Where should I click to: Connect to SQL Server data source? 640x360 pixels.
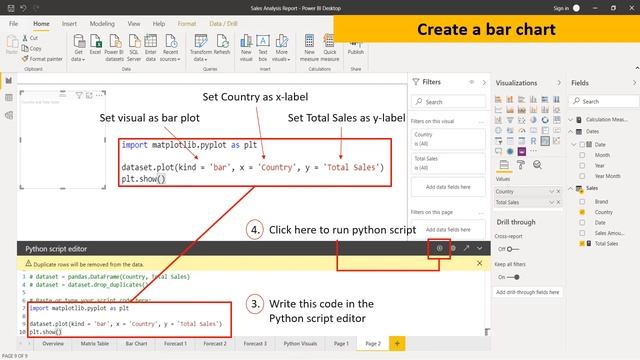[134, 48]
